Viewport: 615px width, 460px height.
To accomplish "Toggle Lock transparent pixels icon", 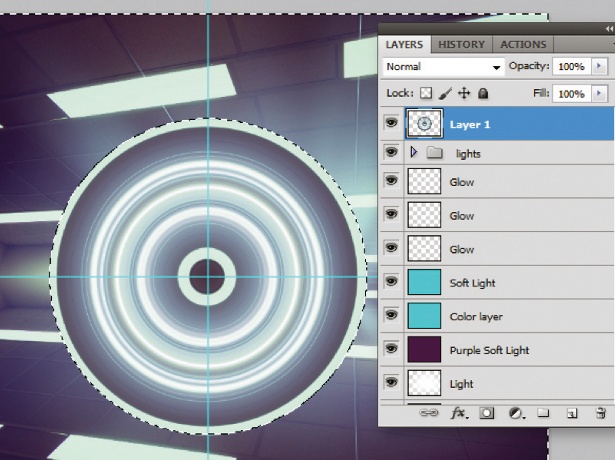I will point(426,93).
